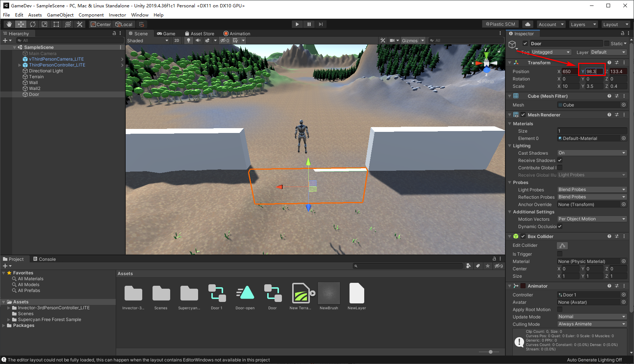The image size is (634, 364).
Task: Open Edit Collider button
Action: pyautogui.click(x=562, y=245)
